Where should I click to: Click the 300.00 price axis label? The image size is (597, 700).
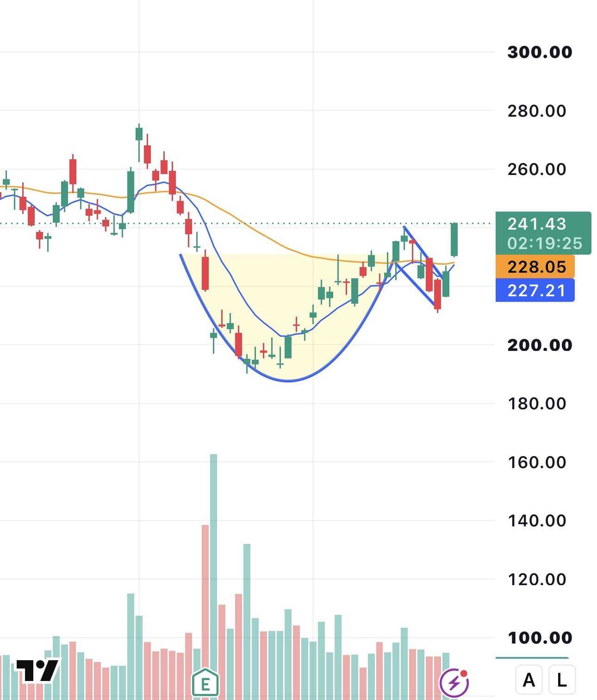(x=540, y=52)
